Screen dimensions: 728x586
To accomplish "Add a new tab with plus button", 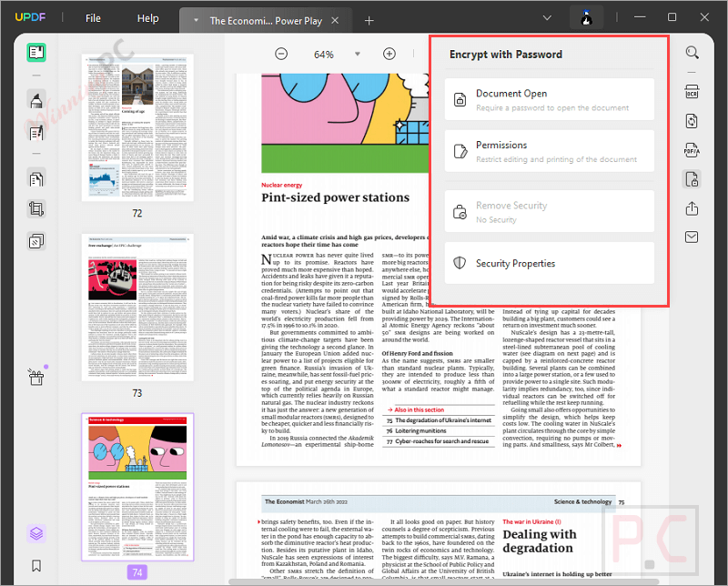I will pyautogui.click(x=369, y=20).
